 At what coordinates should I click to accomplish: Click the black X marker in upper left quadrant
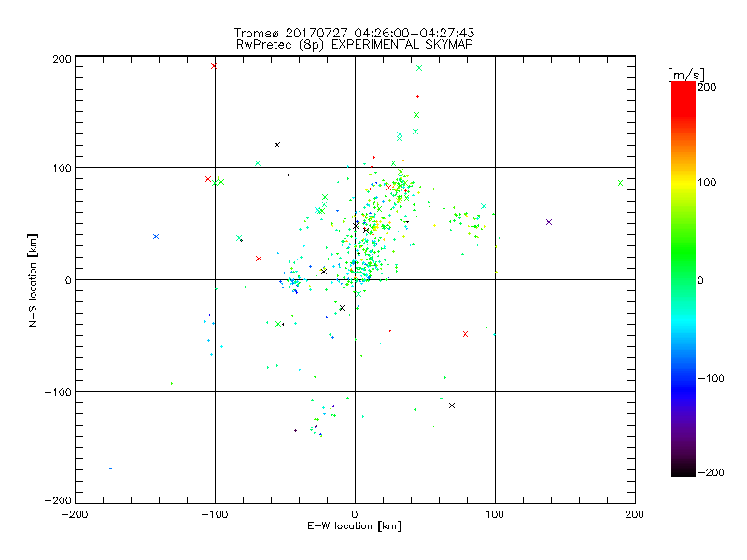click(277, 145)
